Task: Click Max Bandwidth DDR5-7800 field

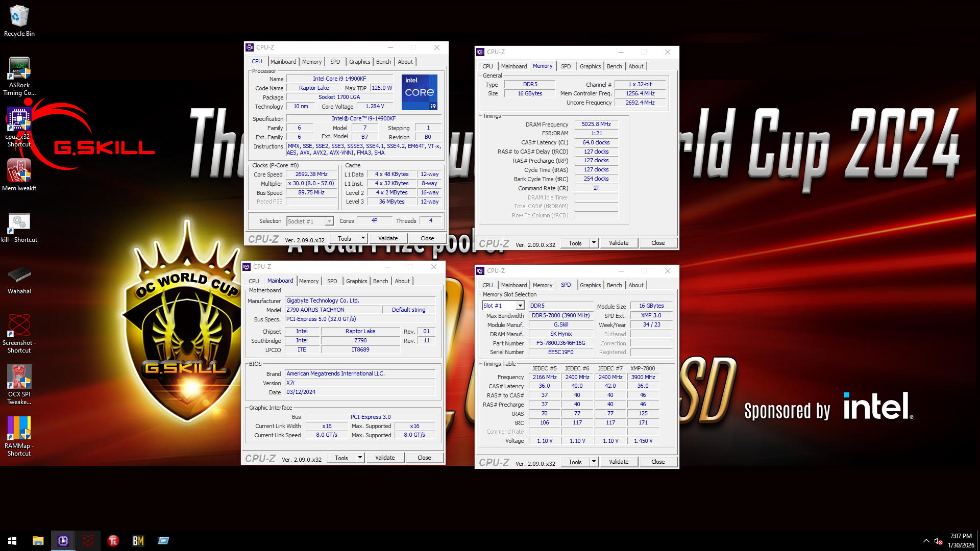Action: tap(560, 315)
